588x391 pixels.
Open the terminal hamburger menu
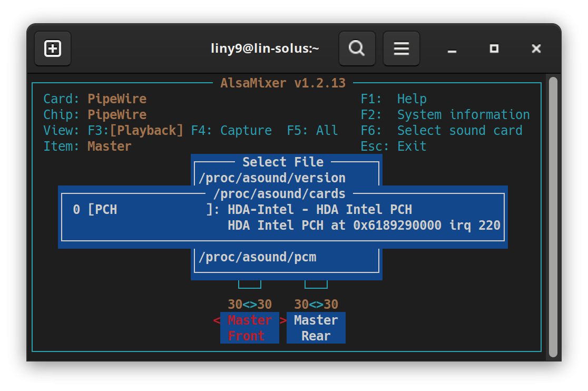[x=401, y=48]
